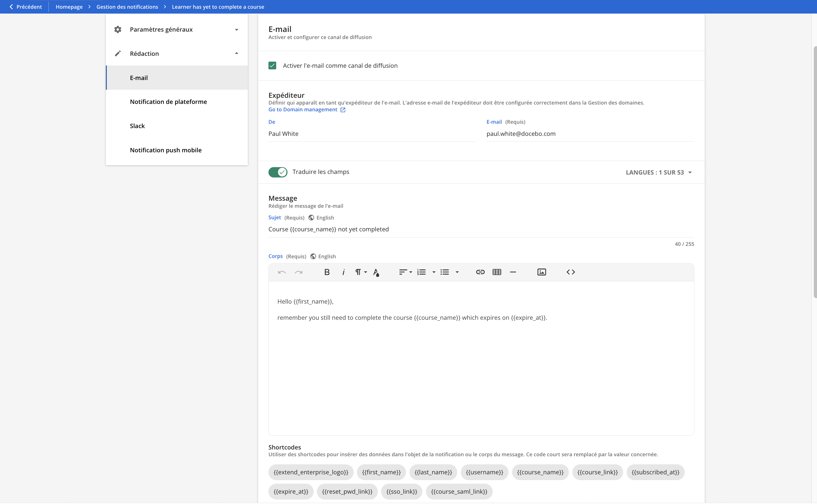The width and height of the screenshot is (817, 504).
Task: Open the Slack menu item
Action: (137, 126)
